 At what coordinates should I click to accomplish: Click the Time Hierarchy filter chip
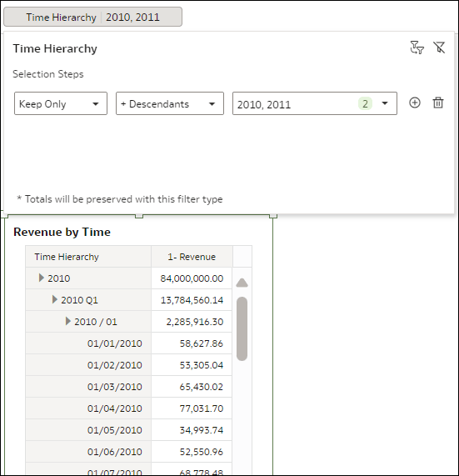(92, 17)
